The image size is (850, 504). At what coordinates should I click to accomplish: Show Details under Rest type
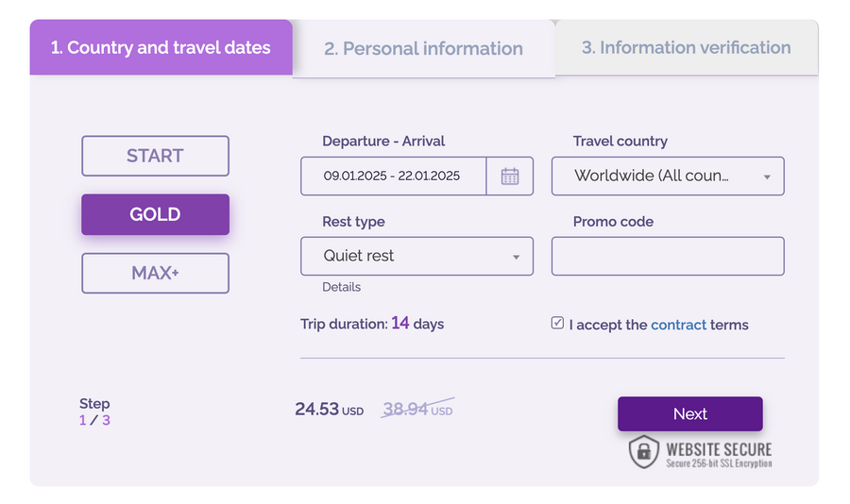(x=342, y=287)
